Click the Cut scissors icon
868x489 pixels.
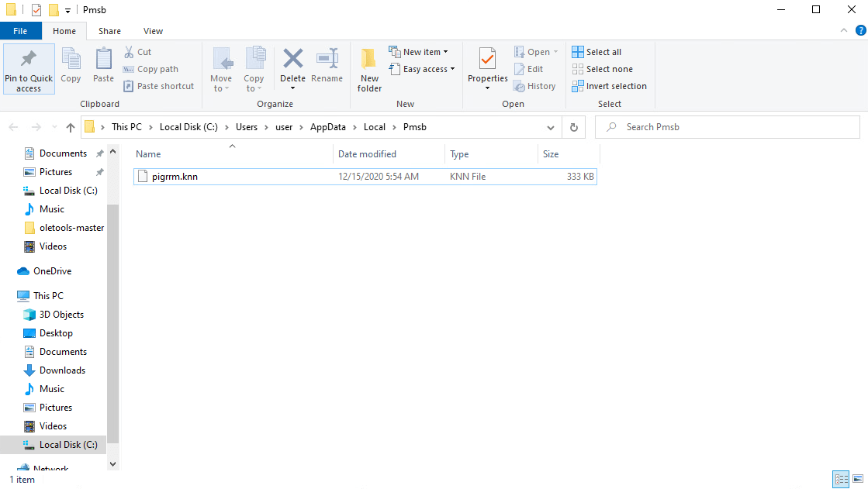(x=129, y=52)
